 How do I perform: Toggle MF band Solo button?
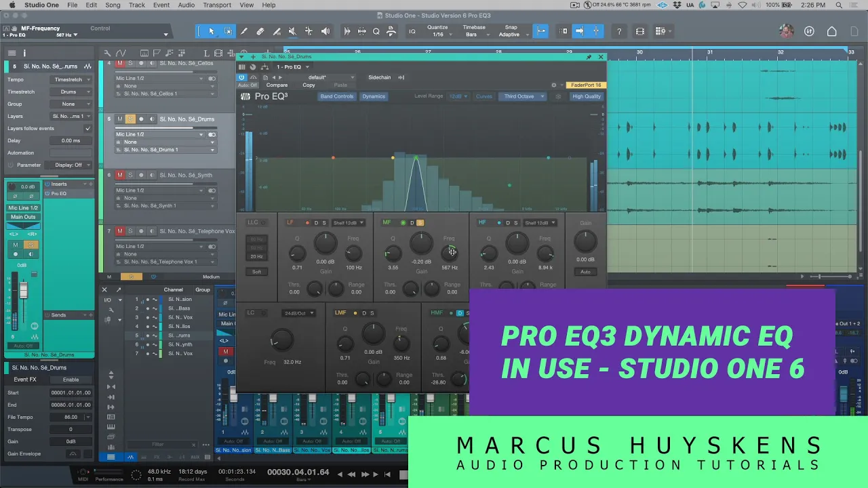[420, 223]
